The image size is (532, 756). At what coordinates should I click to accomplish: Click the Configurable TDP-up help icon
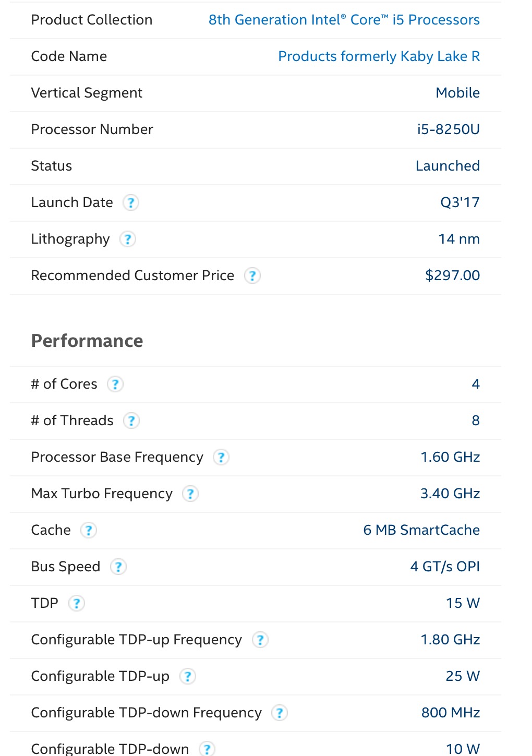click(188, 676)
